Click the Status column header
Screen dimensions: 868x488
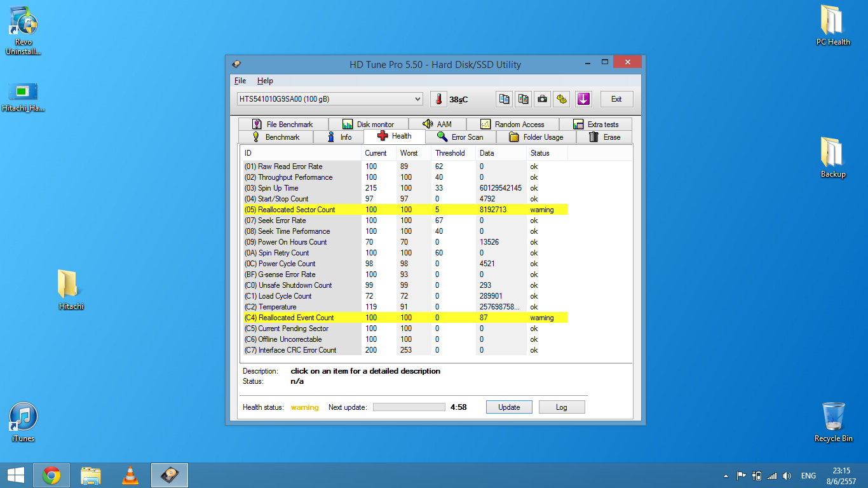click(547, 153)
